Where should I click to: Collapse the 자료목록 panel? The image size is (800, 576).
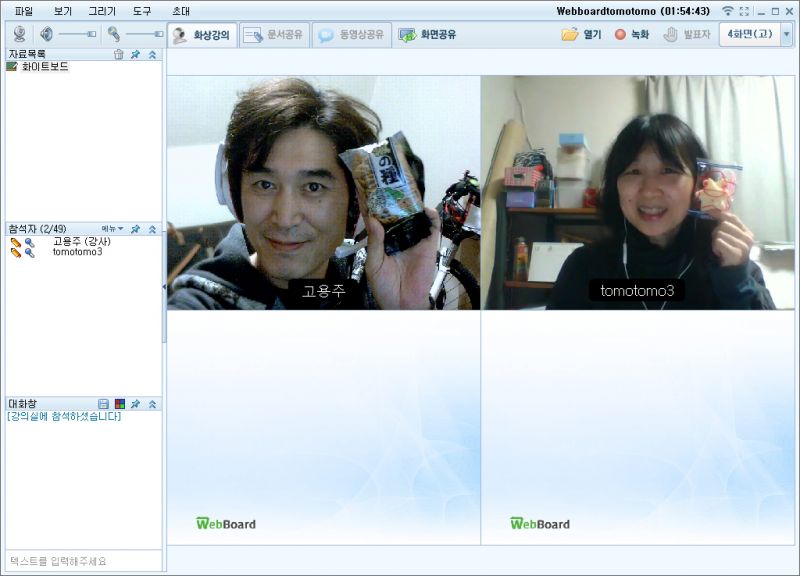pos(152,54)
